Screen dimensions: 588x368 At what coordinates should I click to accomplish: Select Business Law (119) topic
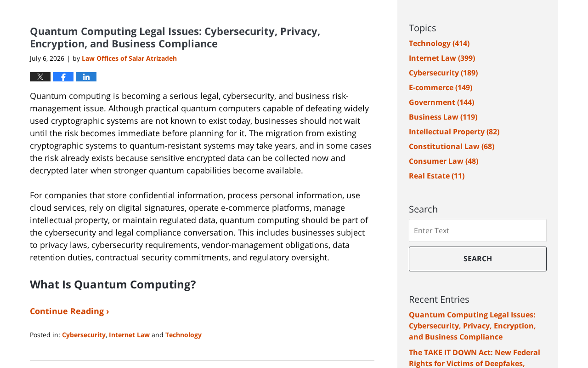[443, 117]
